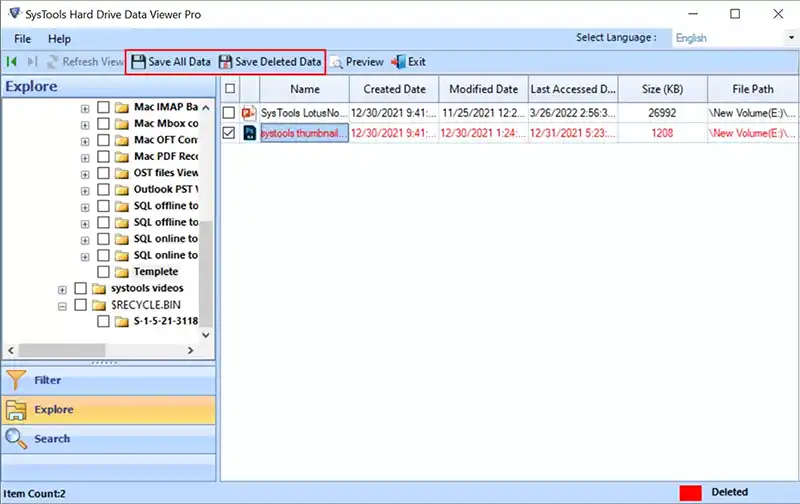Sort by Created Date column header
800x504 pixels.
click(394, 89)
